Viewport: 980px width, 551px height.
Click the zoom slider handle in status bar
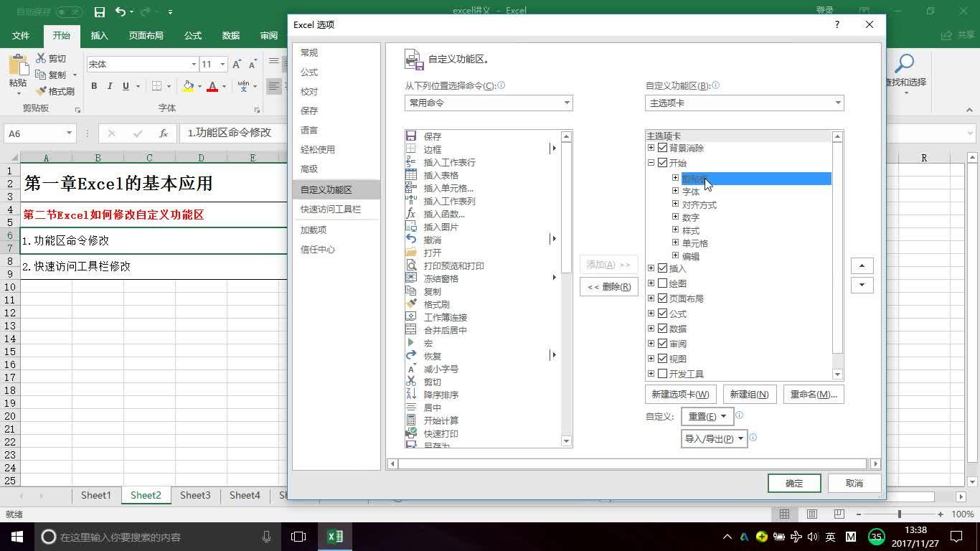click(x=899, y=514)
